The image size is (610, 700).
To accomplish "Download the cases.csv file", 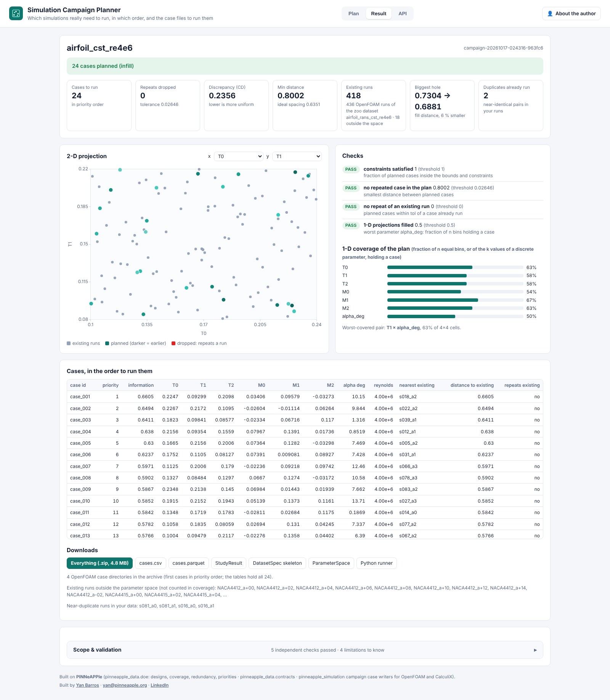I will [151, 563].
